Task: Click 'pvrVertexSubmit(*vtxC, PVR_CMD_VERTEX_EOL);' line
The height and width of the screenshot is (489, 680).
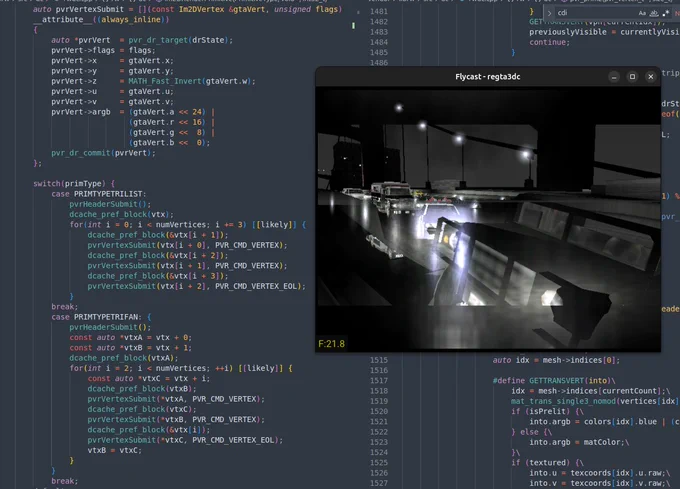Action: point(185,440)
